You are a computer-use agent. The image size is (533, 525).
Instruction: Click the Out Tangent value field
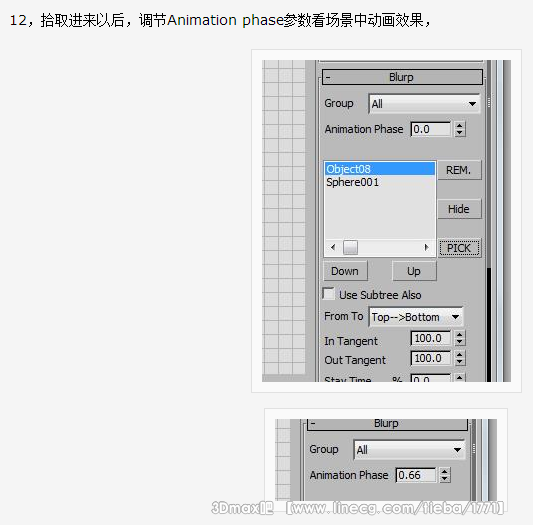430,358
